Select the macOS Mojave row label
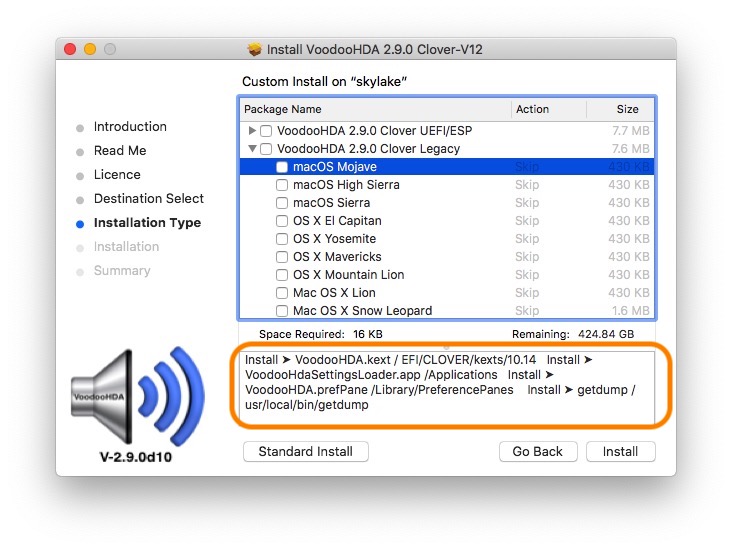Viewport: 732px width, 550px height. 335,167
